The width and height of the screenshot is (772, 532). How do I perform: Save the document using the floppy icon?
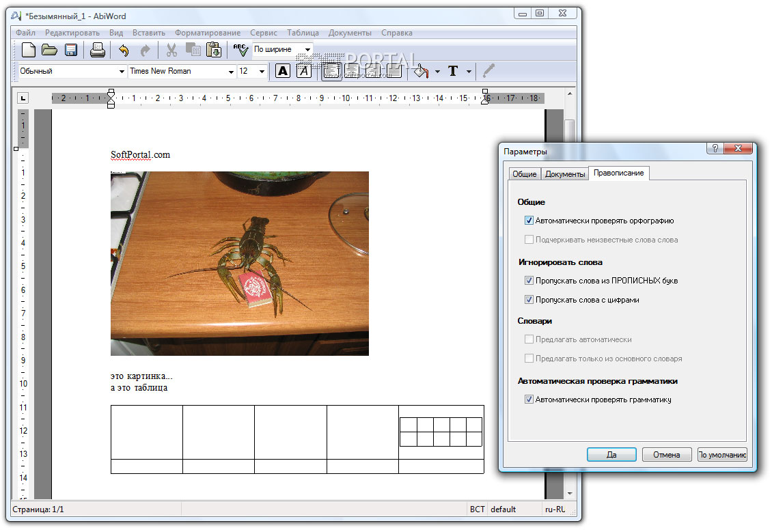(71, 50)
